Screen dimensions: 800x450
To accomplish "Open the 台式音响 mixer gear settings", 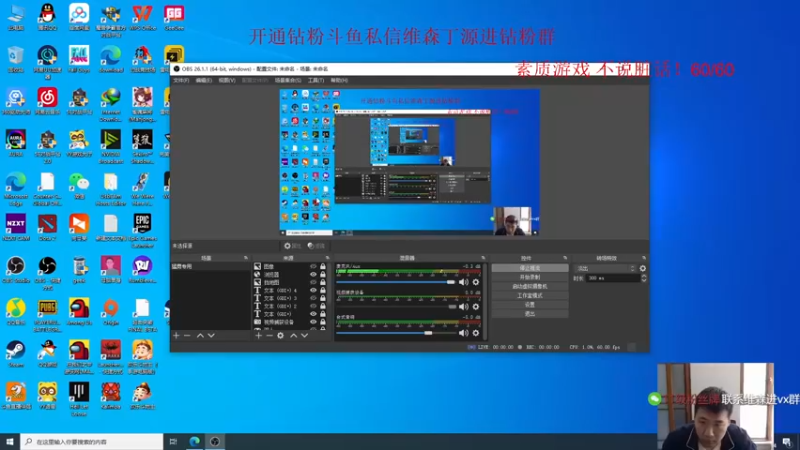I will [476, 333].
